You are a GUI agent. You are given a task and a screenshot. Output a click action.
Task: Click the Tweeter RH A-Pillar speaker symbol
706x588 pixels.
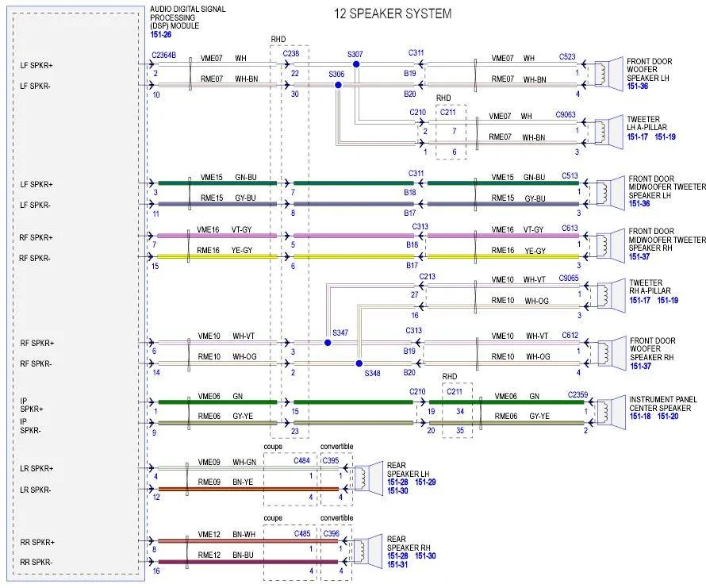click(x=612, y=295)
